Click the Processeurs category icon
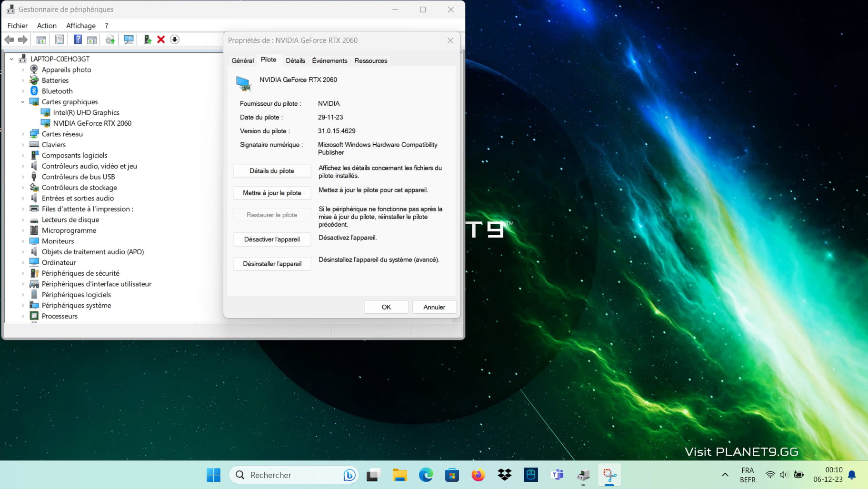 tap(34, 316)
